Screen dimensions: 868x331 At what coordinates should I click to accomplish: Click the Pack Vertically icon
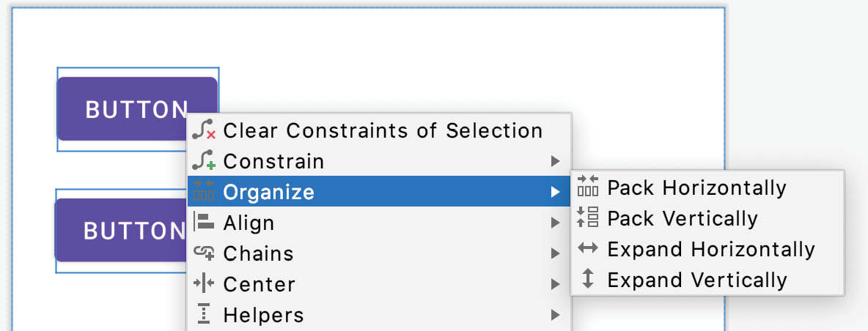coord(588,217)
